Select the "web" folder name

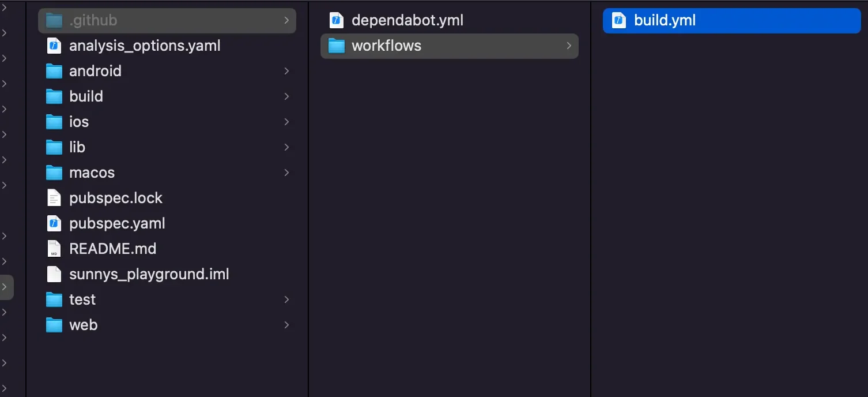pyautogui.click(x=83, y=325)
